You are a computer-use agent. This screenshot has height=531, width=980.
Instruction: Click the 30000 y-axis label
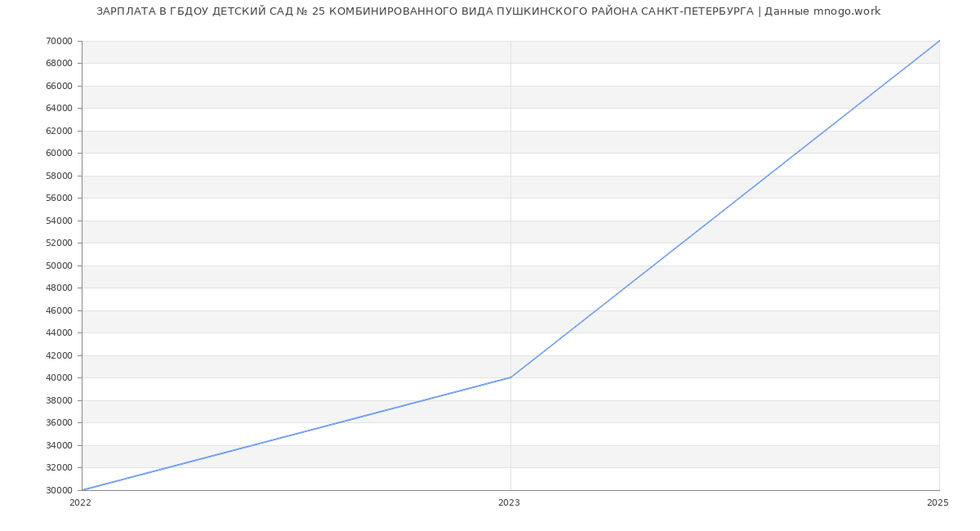60,490
